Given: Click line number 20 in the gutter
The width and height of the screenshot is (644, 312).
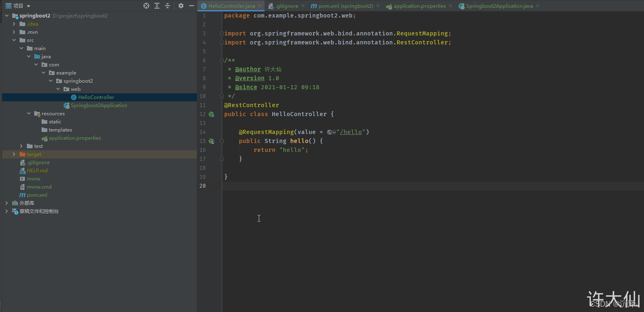Looking at the screenshot, I should pyautogui.click(x=203, y=186).
